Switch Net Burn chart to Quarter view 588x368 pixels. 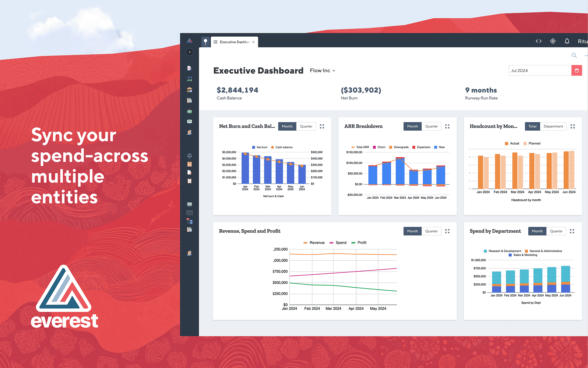point(306,126)
